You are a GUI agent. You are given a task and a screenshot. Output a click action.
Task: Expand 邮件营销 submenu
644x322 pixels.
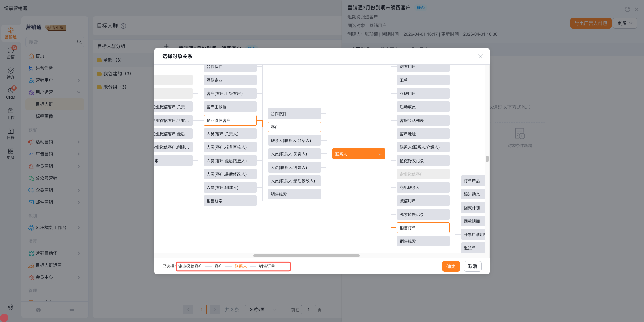79,202
